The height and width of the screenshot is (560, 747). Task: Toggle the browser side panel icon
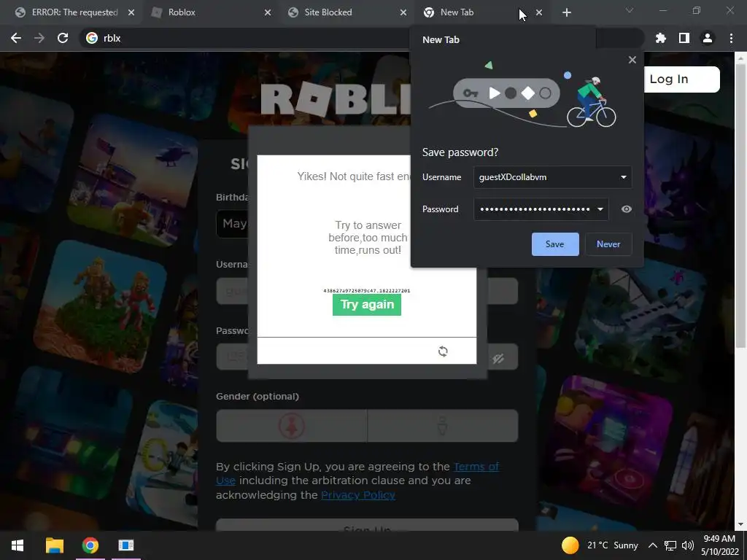pos(684,38)
